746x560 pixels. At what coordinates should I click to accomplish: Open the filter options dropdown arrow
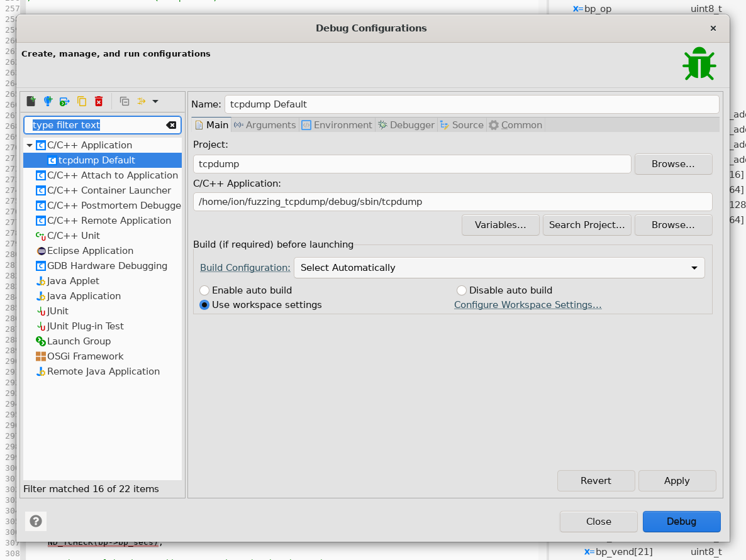(x=155, y=101)
